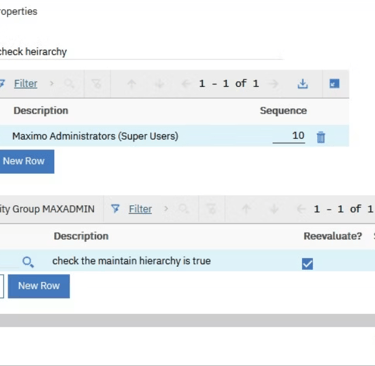Delete the Maximo Administrators row with the trash icon
The image size is (375, 366).
[x=321, y=137]
